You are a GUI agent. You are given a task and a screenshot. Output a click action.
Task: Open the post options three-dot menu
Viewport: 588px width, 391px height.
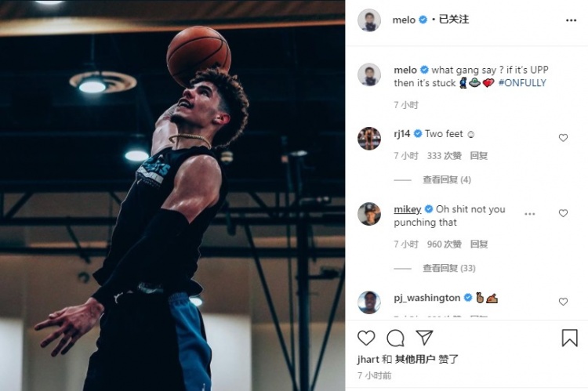coord(571,20)
